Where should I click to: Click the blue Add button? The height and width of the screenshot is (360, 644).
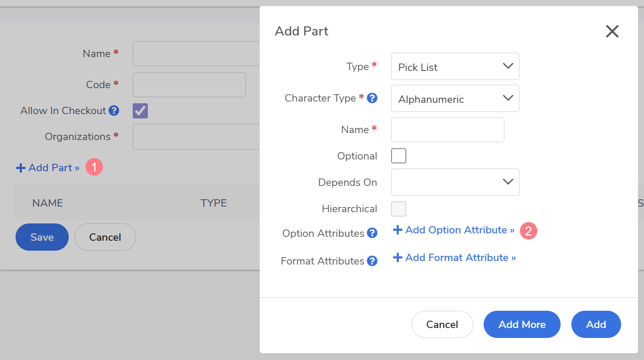(596, 325)
